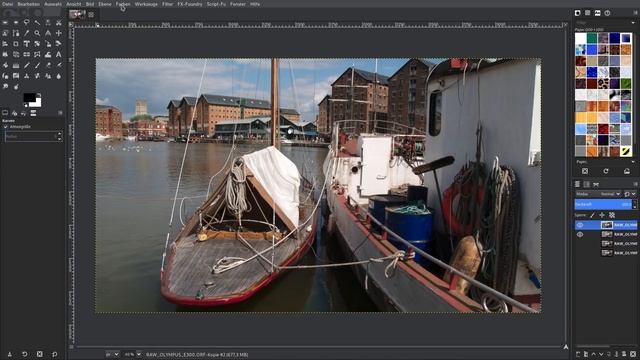Image resolution: width=640 pixels, height=360 pixels.
Task: Select the Dodge/Burn tool
Action: point(16,87)
